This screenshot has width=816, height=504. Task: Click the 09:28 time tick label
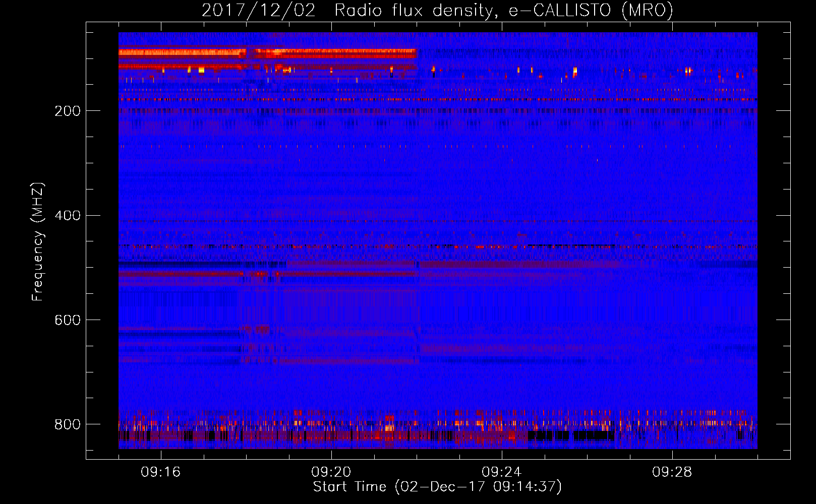[672, 472]
